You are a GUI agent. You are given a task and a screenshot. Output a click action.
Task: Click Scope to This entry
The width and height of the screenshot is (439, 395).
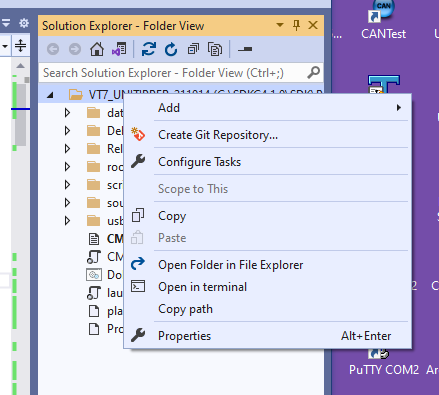pos(268,189)
